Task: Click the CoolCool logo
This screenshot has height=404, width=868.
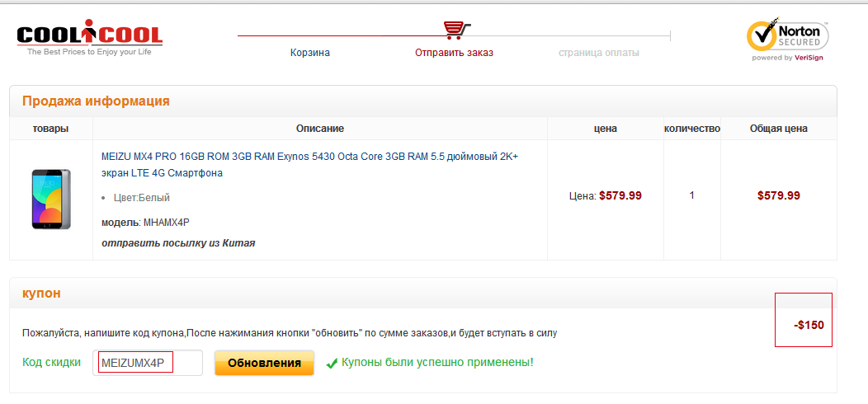Action: (90, 40)
